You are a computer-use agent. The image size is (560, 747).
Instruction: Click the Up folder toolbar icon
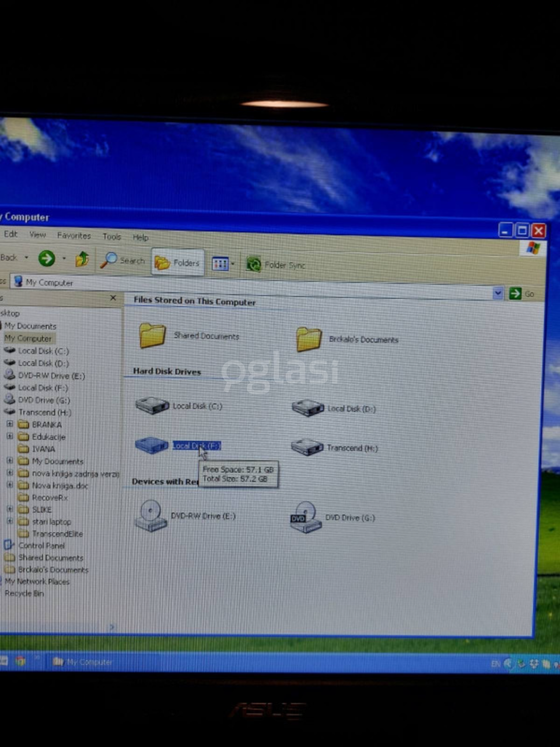click(x=82, y=259)
